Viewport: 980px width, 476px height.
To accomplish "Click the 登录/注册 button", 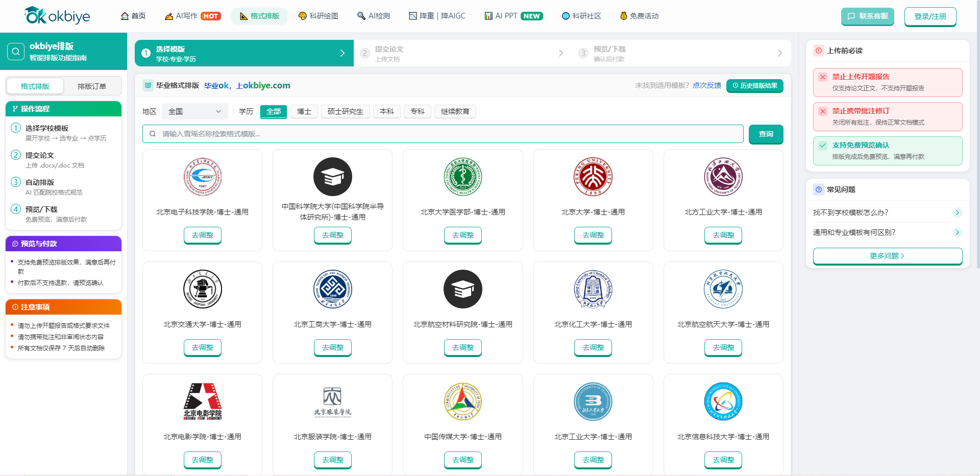I will pos(930,16).
